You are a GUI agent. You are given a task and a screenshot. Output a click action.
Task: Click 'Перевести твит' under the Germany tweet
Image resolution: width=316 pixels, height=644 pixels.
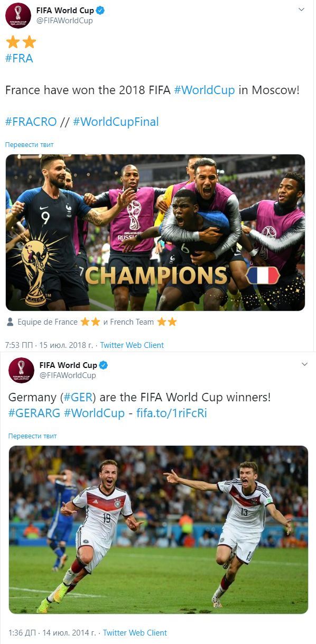(32, 436)
